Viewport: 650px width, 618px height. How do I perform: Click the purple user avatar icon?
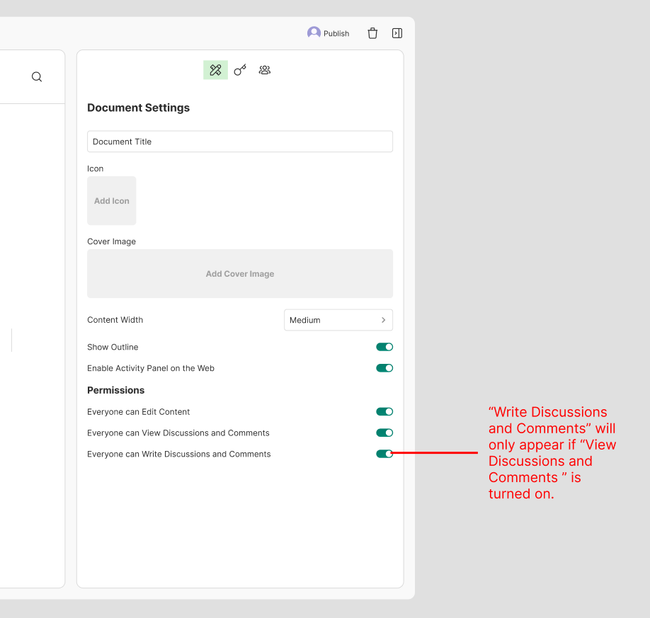pos(314,33)
